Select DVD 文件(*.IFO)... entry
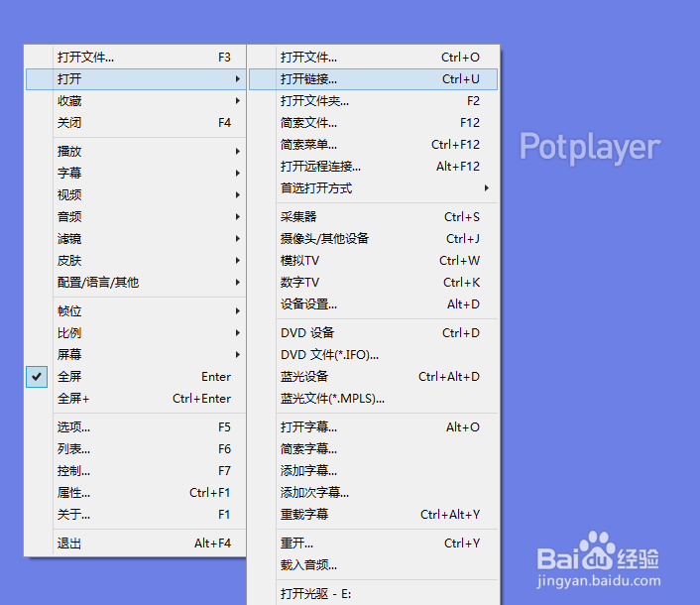The height and width of the screenshot is (605, 700). [x=373, y=355]
